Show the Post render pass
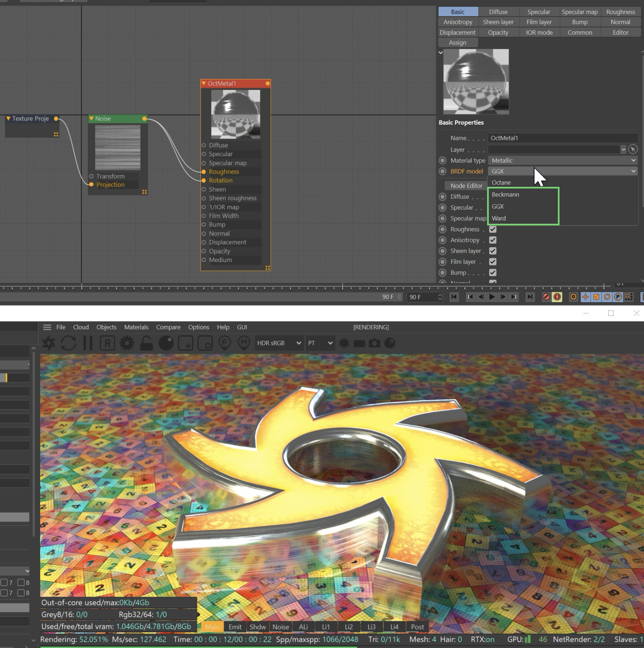This screenshot has width=644, height=648. [x=418, y=627]
